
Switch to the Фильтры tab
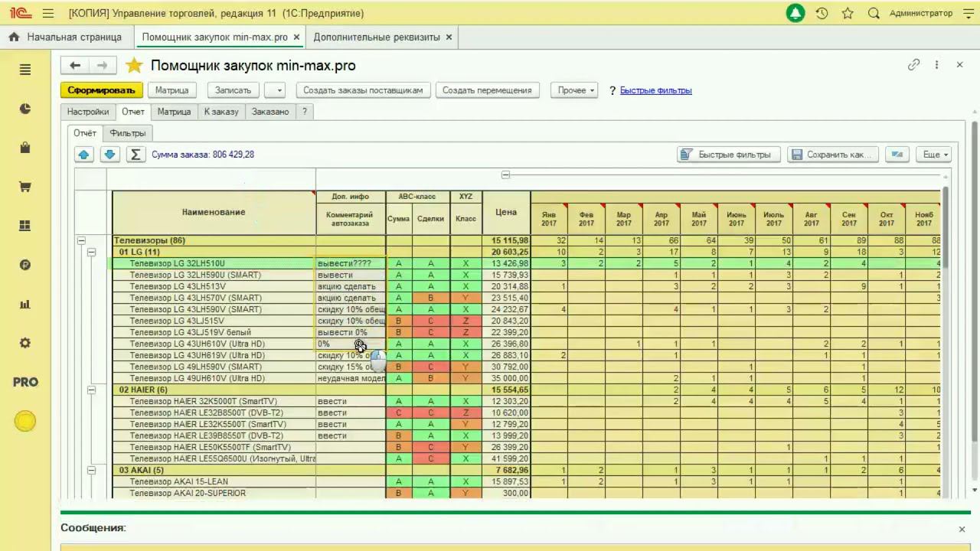(x=128, y=133)
